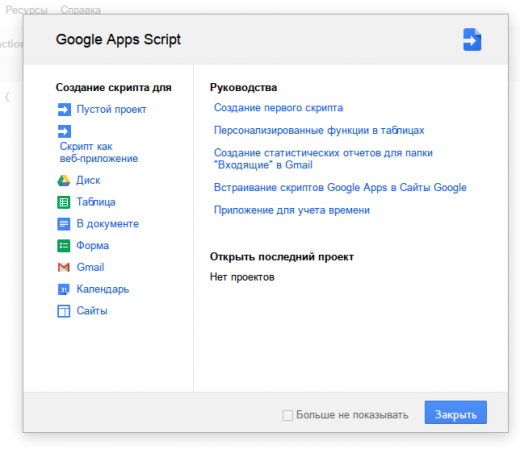The image size is (520, 449).
Task: Open Встраивание скриптов в Сайты Google link
Action: 340,188
